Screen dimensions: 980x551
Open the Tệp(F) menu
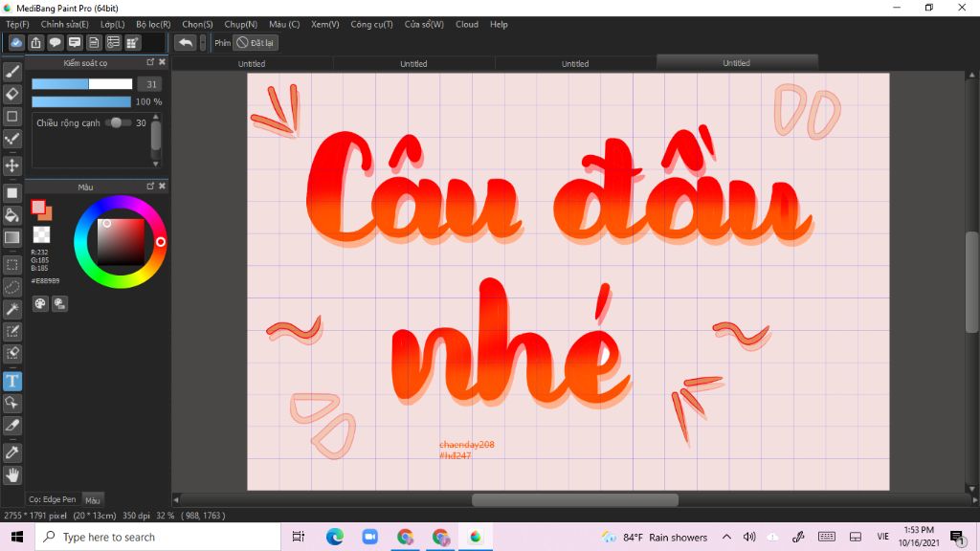coord(17,24)
